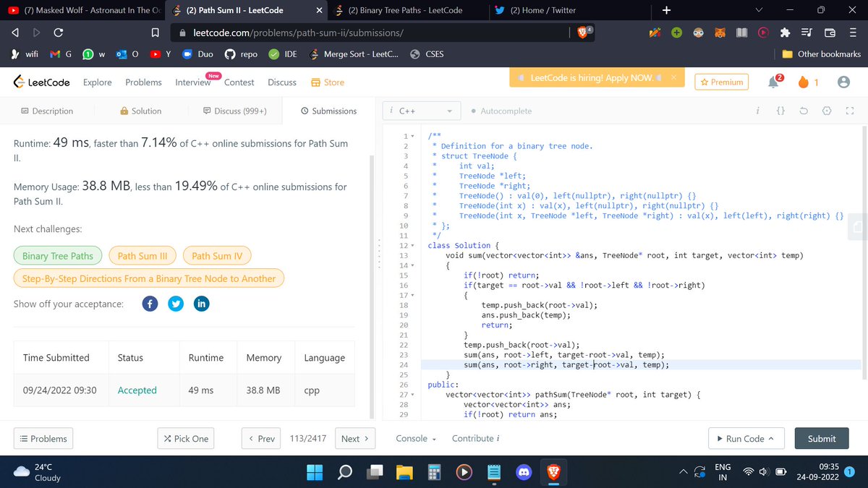Open the C++ language dropdown
Screen dimensions: 868x488
coord(422,111)
